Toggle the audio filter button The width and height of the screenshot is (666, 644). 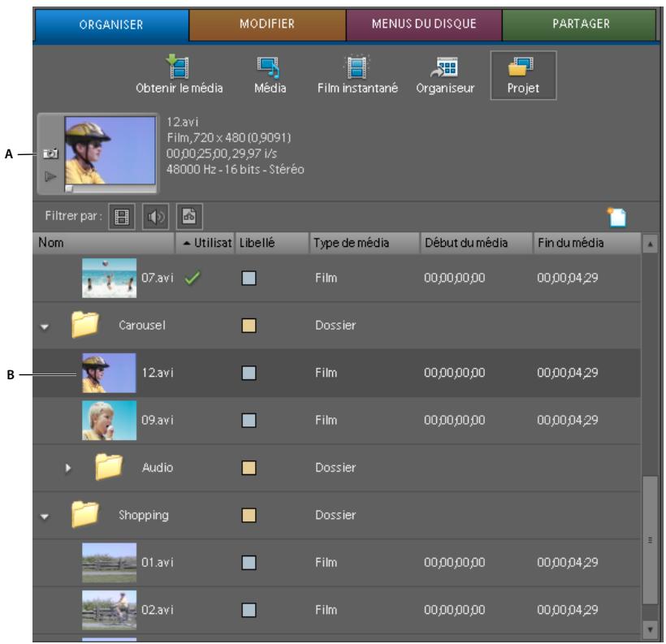coord(155,217)
